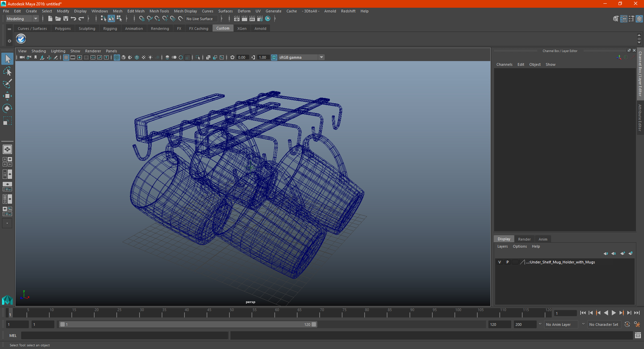Open Layers menu in Layer Editor
This screenshot has width=644, height=349.
pos(502,246)
